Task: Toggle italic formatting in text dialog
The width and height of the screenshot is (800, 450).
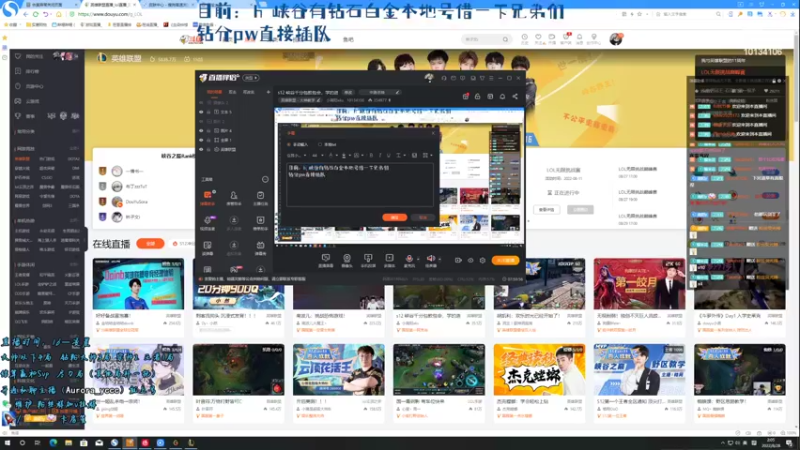Action: point(380,155)
